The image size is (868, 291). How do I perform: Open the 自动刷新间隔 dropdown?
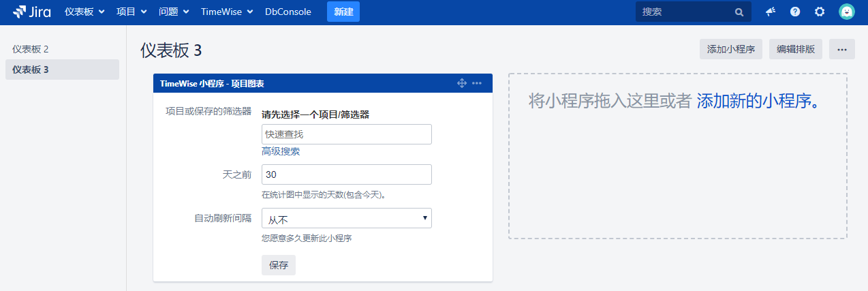pyautogui.click(x=346, y=218)
